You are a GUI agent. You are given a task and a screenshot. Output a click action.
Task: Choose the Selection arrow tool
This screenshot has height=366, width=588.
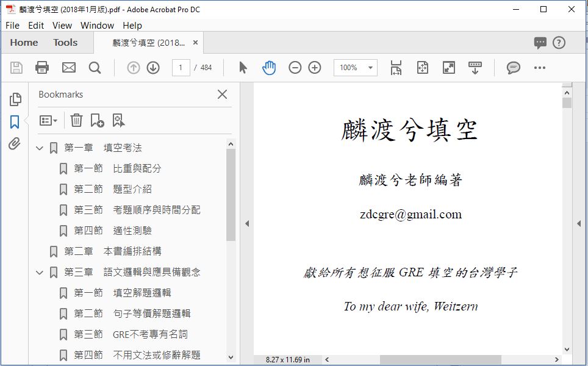243,68
